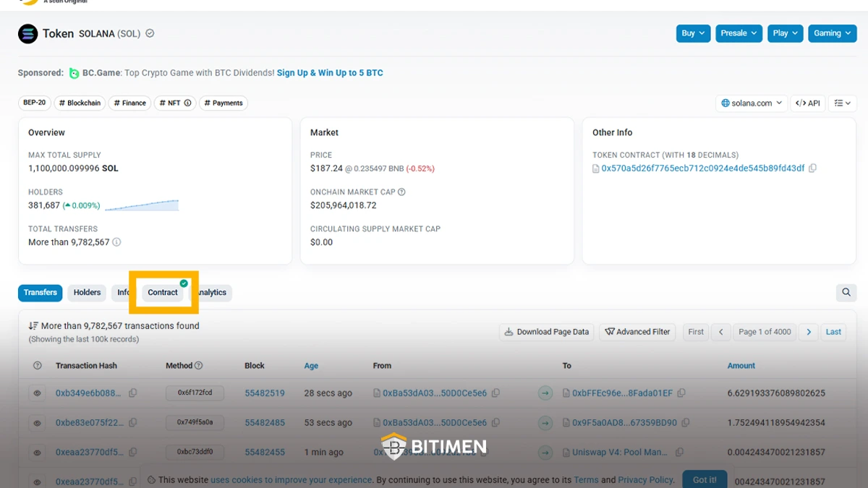868x488 pixels.
Task: Copy transaction hash 0xb349e6b088
Action: pyautogui.click(x=132, y=393)
